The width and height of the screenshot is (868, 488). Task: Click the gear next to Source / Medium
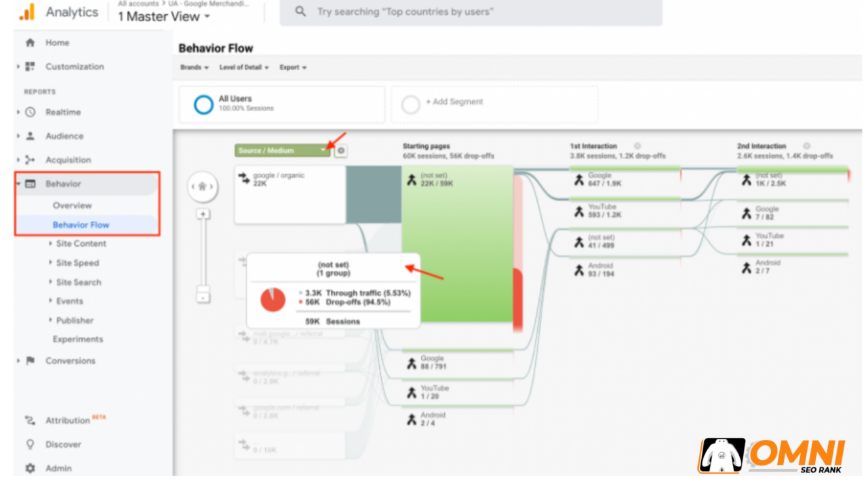pyautogui.click(x=341, y=150)
